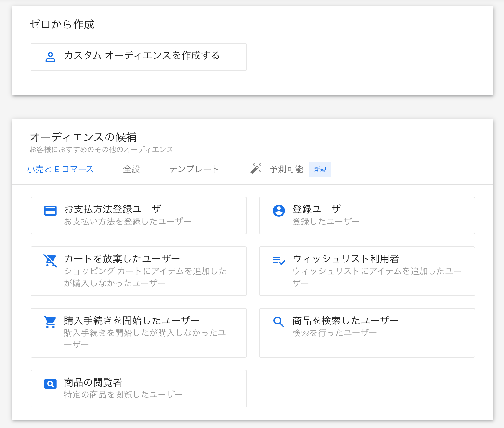Image resolution: width=504 pixels, height=428 pixels.
Task: Pick the カートを放棄したユーザー suggestion
Action: pyautogui.click(x=139, y=271)
